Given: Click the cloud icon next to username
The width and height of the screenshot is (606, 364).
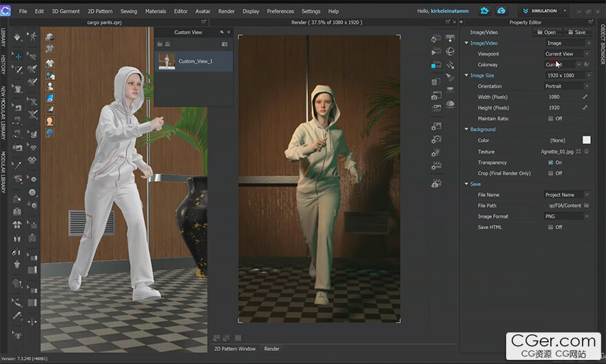Looking at the screenshot, I should point(501,11).
